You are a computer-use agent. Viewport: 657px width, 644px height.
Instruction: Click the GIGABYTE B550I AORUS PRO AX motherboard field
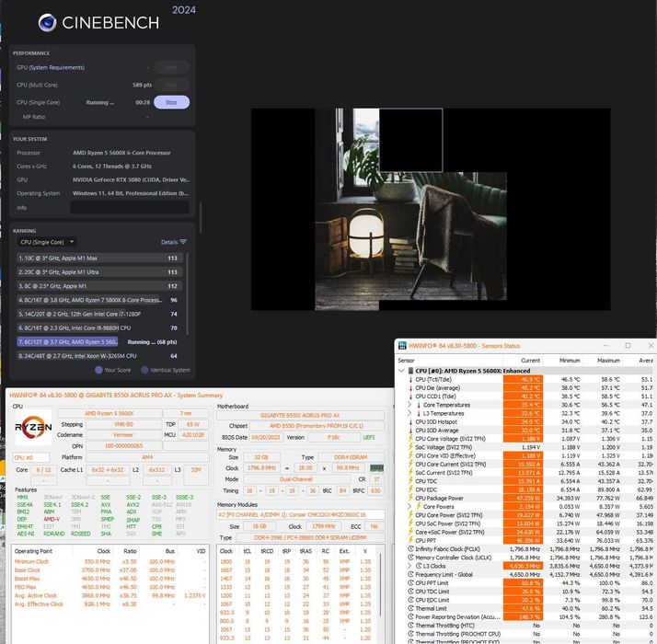300,415
